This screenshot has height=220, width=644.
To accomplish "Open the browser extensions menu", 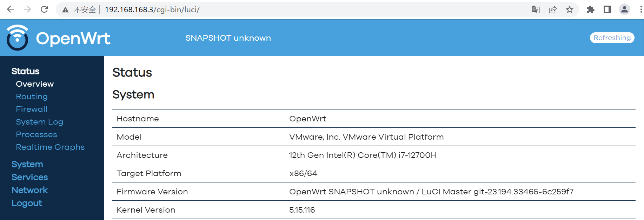I will point(590,9).
